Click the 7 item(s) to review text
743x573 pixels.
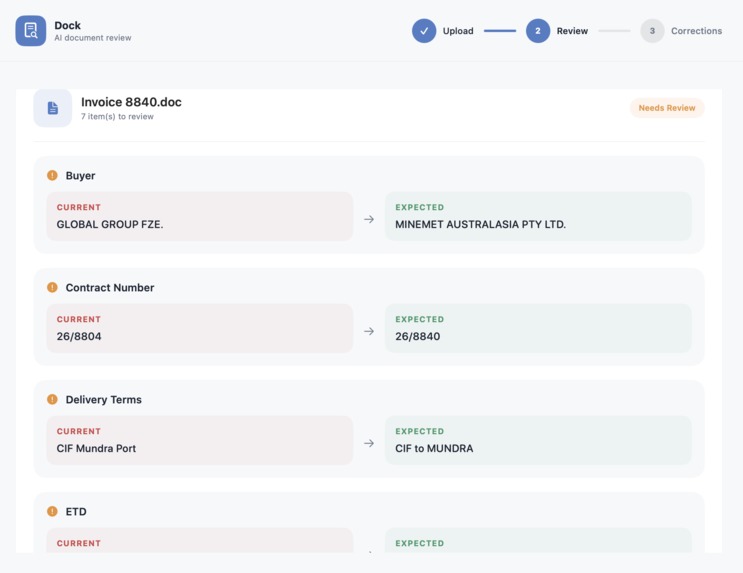117,117
